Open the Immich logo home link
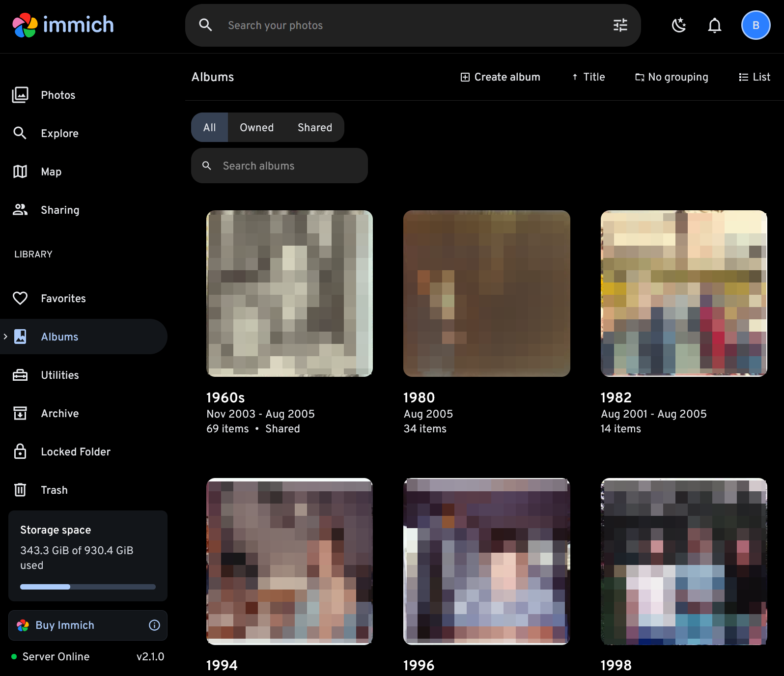The height and width of the screenshot is (676, 784). tap(63, 25)
